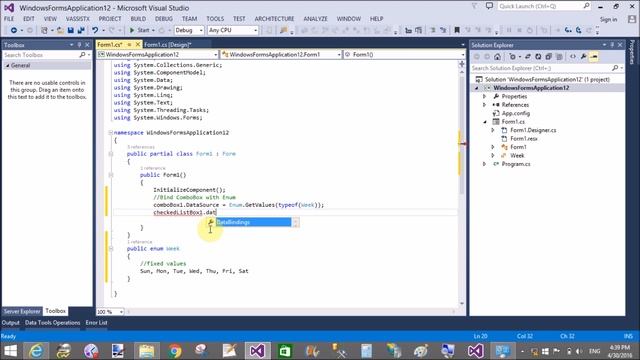Viewport: 640px width, 360px height.
Task: Open the Debug configuration dropdown
Action: click(189, 30)
